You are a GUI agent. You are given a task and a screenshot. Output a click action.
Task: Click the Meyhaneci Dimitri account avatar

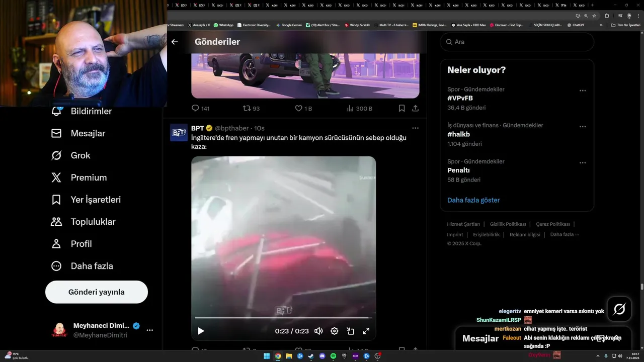[x=59, y=330]
